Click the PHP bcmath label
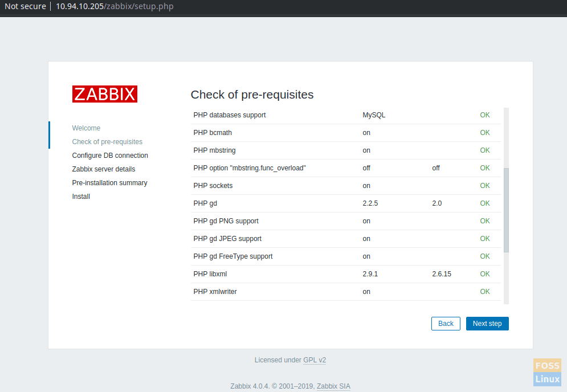Viewport: 567px width, 392px height. point(213,133)
